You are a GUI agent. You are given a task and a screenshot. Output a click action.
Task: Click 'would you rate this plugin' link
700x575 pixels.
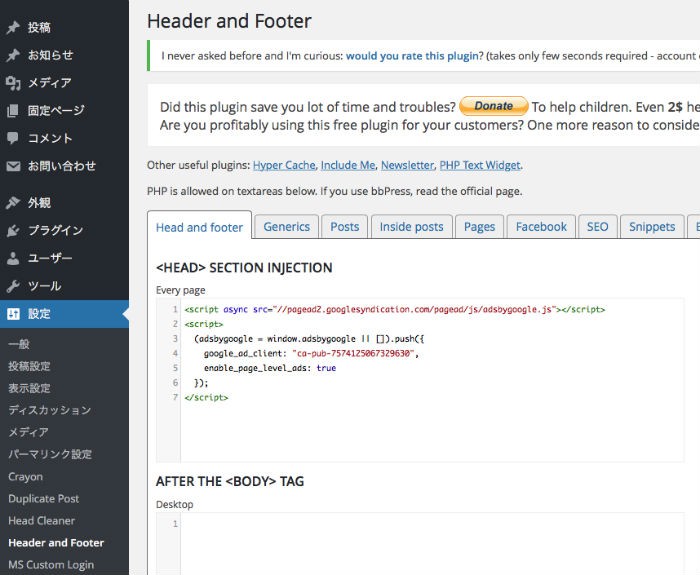[x=412, y=56]
